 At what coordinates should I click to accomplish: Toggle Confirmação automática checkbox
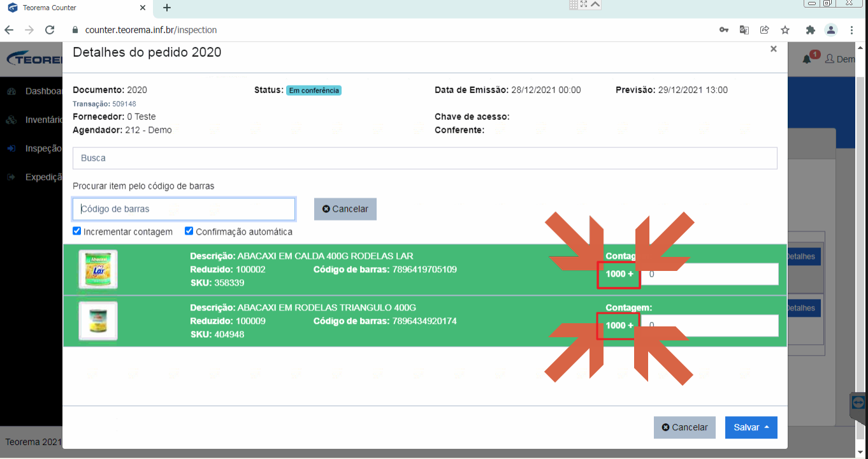coord(189,231)
